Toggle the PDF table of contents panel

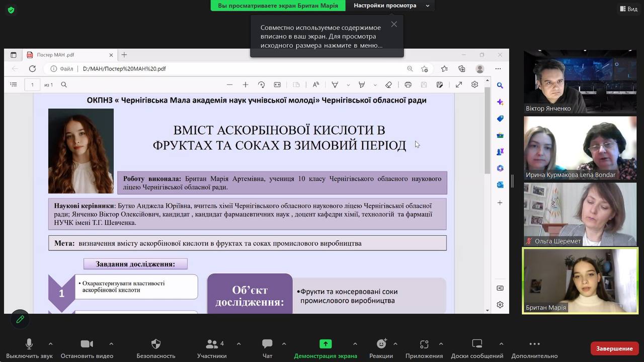(14, 84)
